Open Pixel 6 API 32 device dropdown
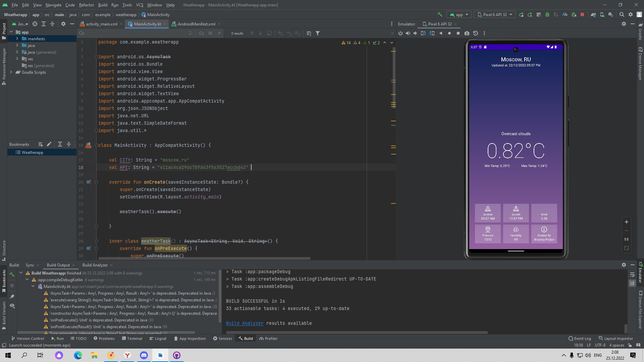644x362 pixels. point(494,15)
